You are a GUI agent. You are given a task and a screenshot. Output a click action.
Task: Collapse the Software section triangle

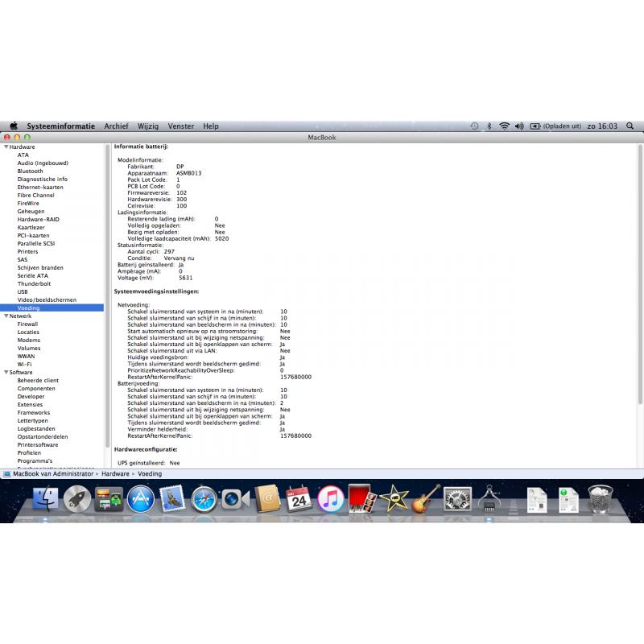click(x=6, y=372)
